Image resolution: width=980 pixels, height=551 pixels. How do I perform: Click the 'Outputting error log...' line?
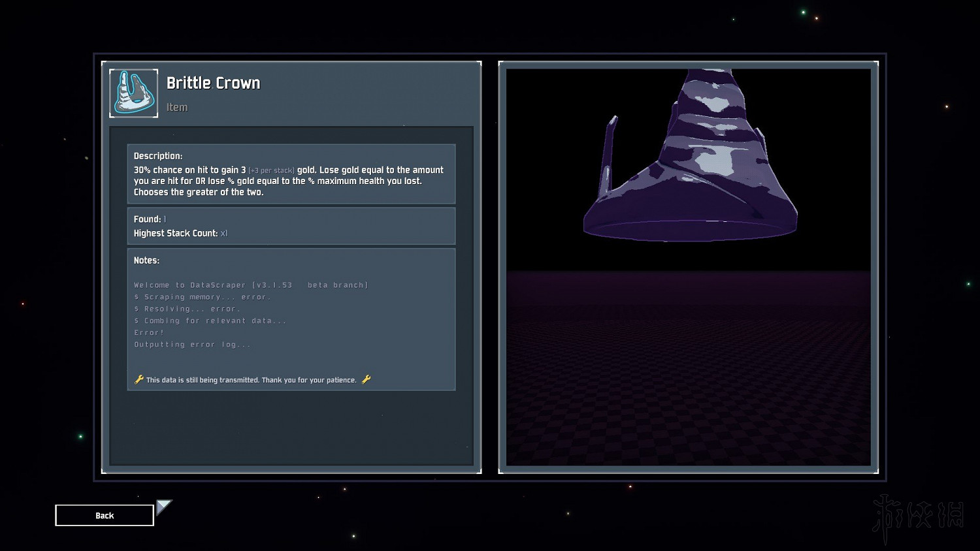click(x=192, y=345)
